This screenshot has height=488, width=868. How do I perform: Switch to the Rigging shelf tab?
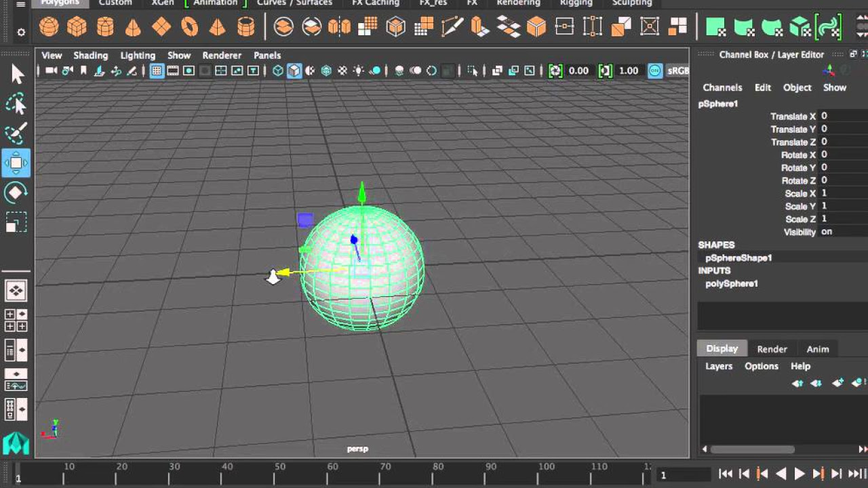[x=576, y=3]
